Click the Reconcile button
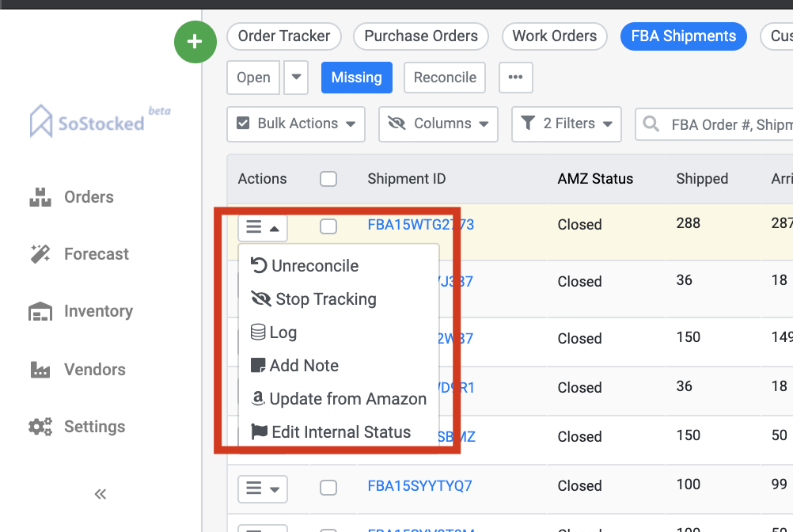 point(445,78)
